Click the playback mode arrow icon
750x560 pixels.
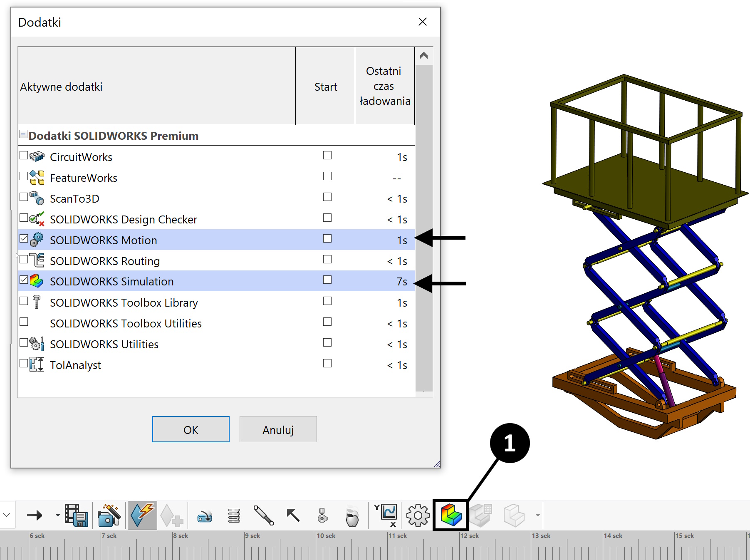(x=35, y=515)
